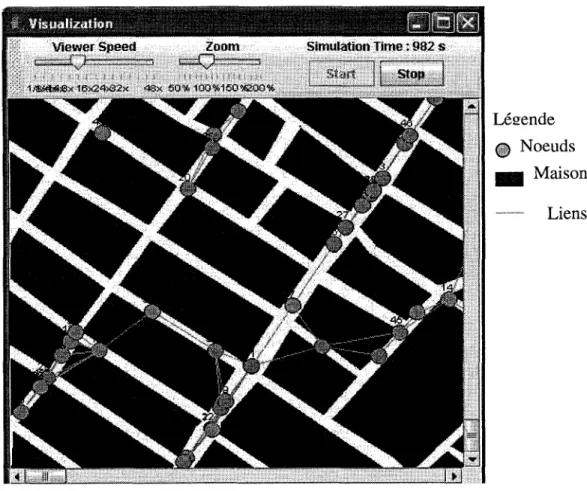The width and height of the screenshot is (587, 491).
Task: Click the Maison legend black swatch
Action: 509,179
